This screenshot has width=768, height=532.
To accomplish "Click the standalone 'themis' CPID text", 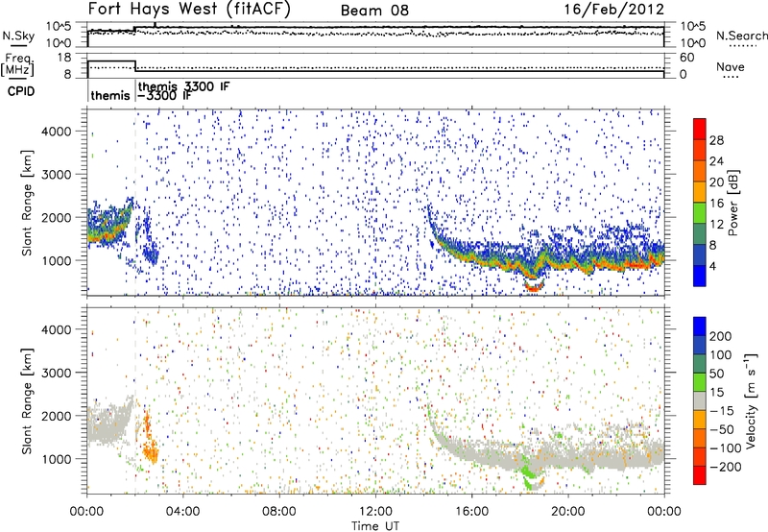I will point(110,95).
